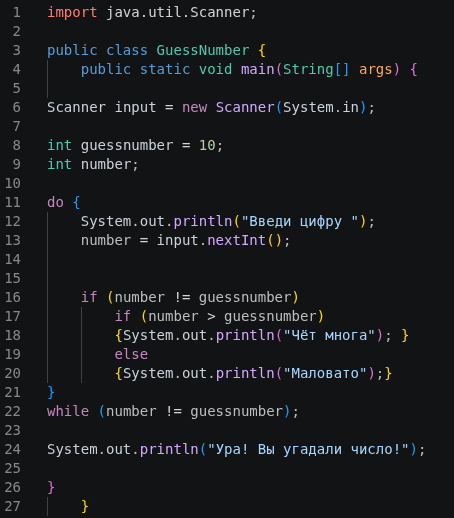
Task: Select the GuessNumber class name
Action: (x=203, y=51)
